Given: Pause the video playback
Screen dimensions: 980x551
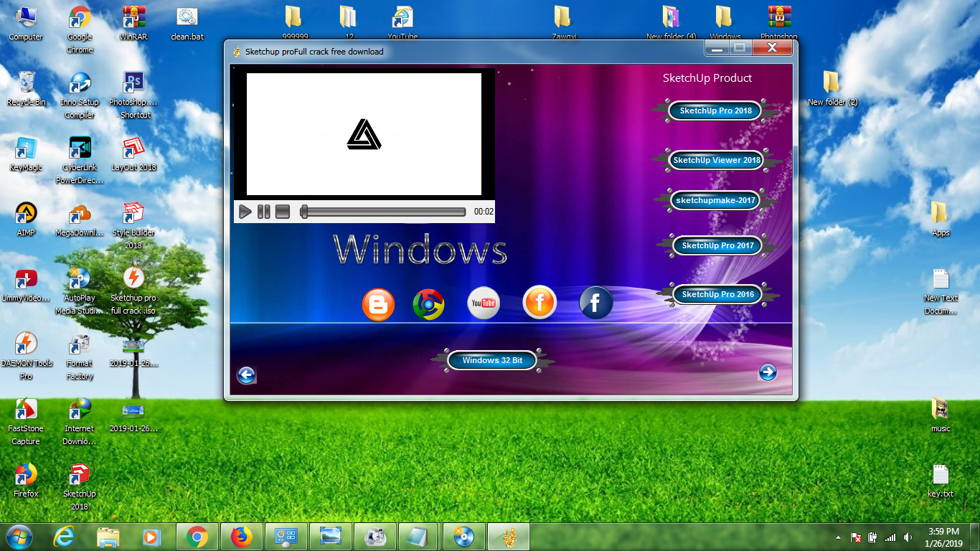Looking at the screenshot, I should coord(264,212).
